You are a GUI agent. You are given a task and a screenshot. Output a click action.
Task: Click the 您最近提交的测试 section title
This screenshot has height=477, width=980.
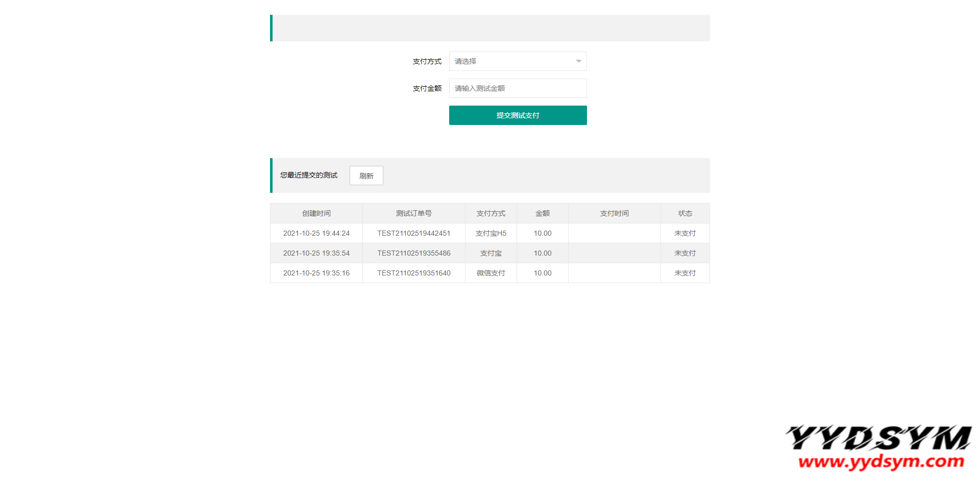[308, 175]
